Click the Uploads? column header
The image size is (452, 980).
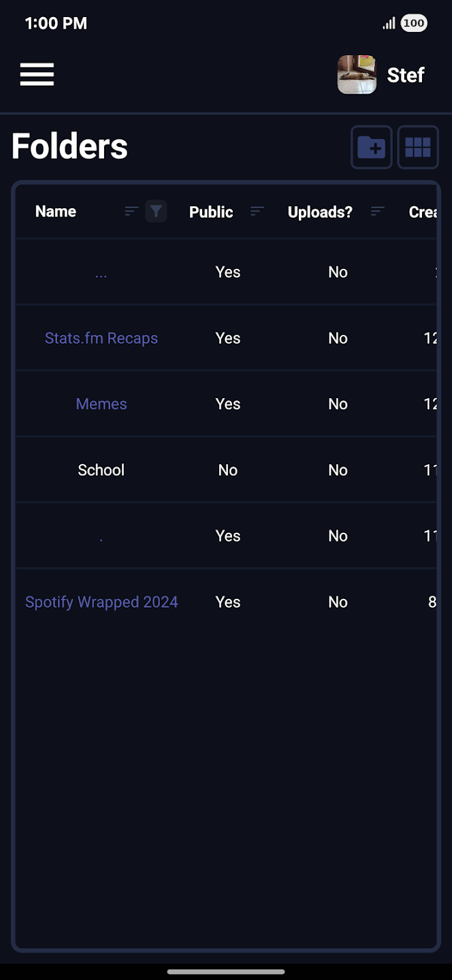(x=319, y=212)
